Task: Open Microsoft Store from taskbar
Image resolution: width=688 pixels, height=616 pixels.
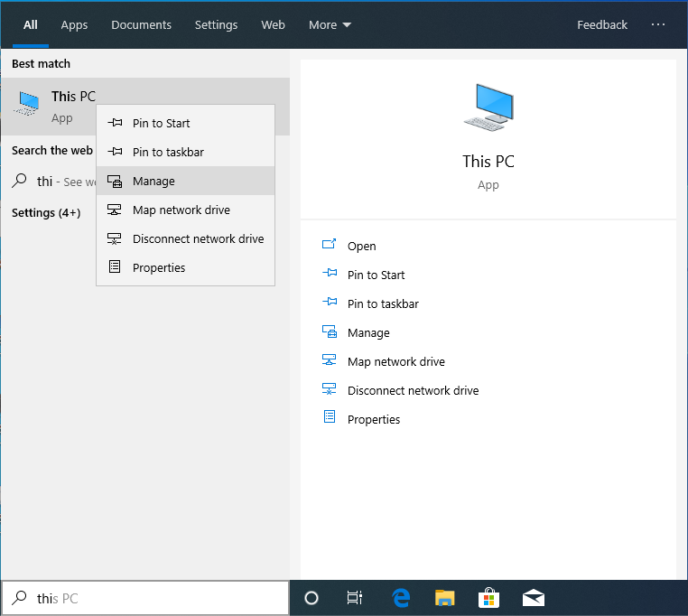Action: click(488, 598)
